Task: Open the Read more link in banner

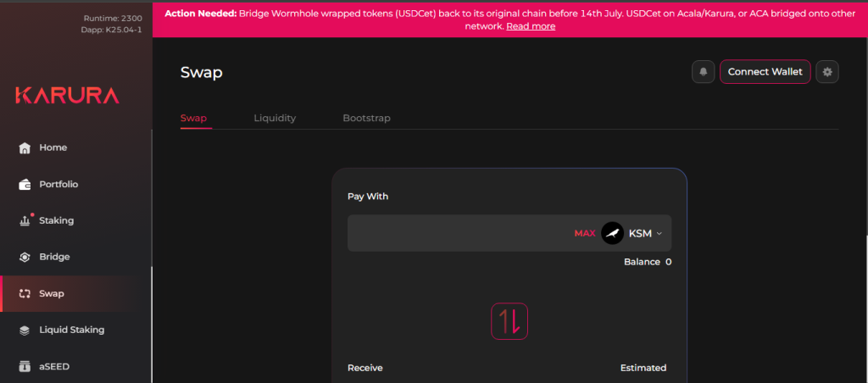Action: coord(531,26)
